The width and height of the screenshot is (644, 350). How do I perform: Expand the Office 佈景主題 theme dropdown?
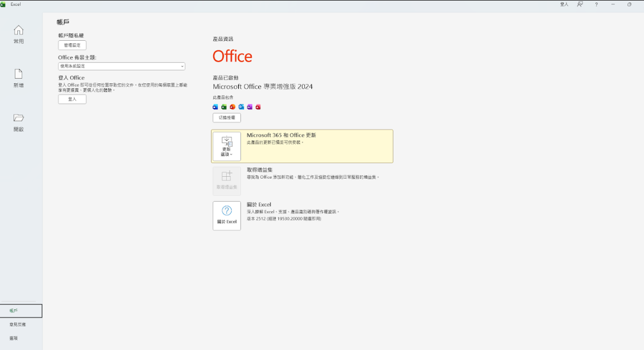122,66
